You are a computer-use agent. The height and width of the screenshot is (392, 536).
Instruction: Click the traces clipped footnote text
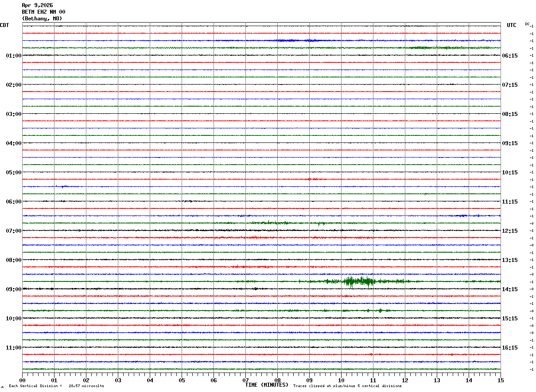pos(347,386)
